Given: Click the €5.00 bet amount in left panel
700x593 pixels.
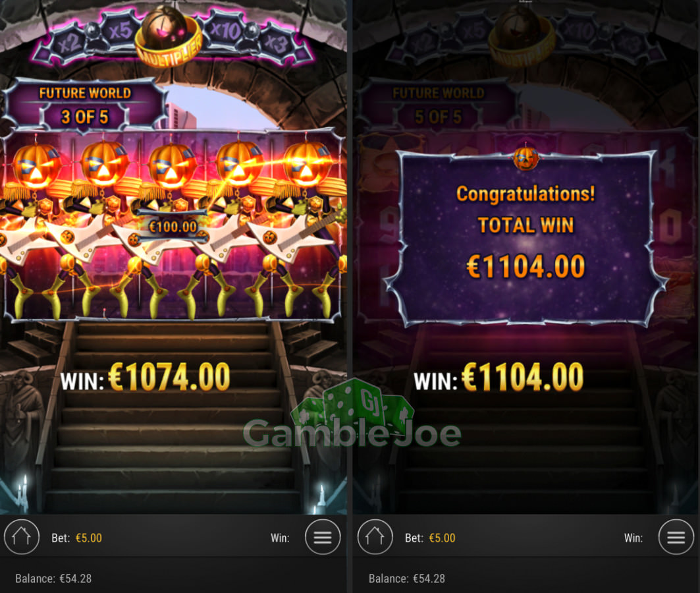Looking at the screenshot, I should (x=89, y=538).
